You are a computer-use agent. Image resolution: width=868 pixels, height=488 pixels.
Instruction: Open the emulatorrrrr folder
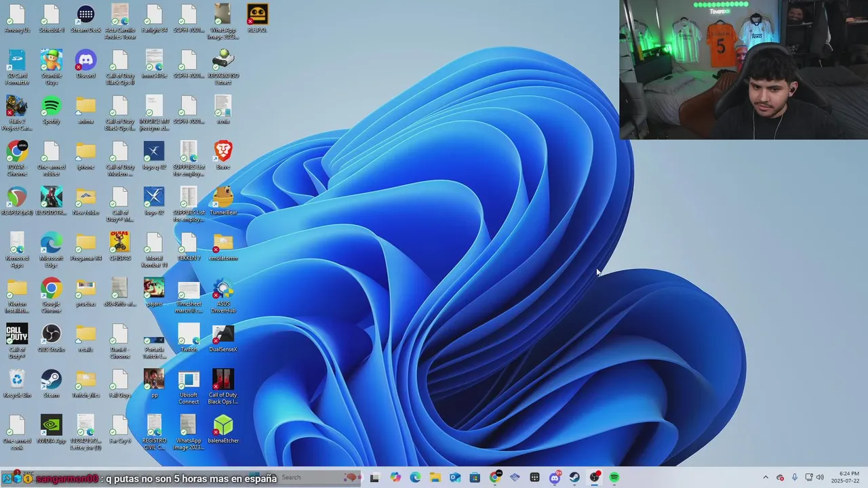point(223,247)
